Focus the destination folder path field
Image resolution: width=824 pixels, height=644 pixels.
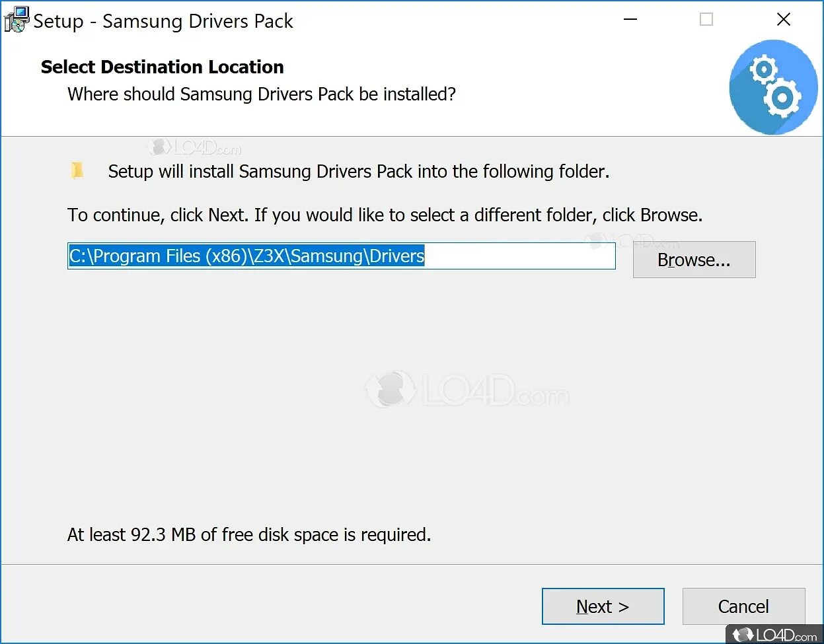pyautogui.click(x=341, y=256)
